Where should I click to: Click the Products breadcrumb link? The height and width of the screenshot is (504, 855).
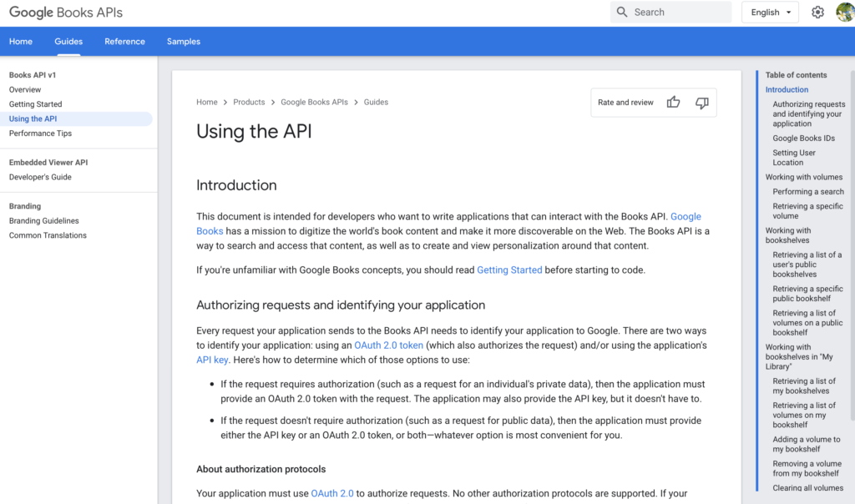pos(249,102)
